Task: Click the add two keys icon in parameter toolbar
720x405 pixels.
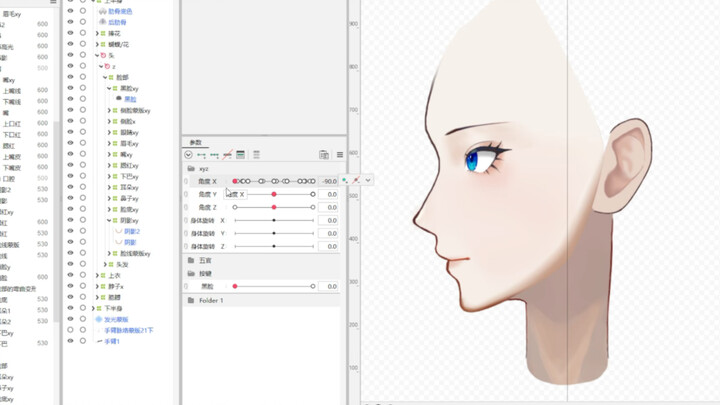Action: [202, 155]
